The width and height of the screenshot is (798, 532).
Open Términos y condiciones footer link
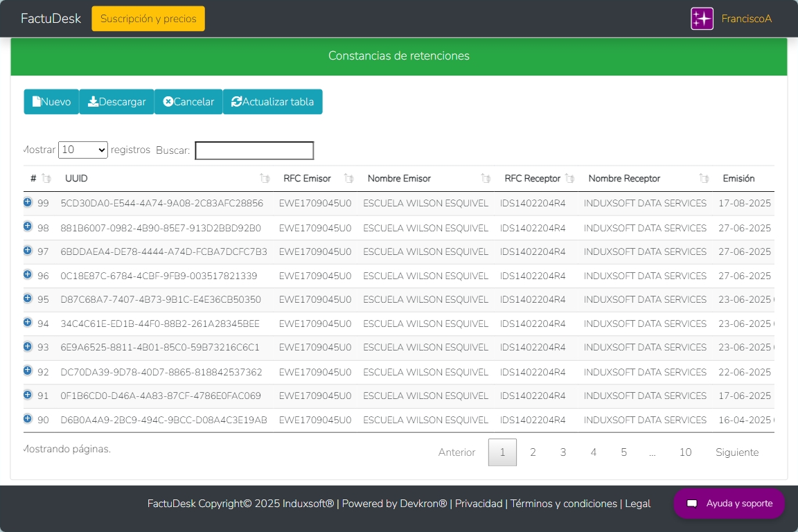[x=563, y=504]
